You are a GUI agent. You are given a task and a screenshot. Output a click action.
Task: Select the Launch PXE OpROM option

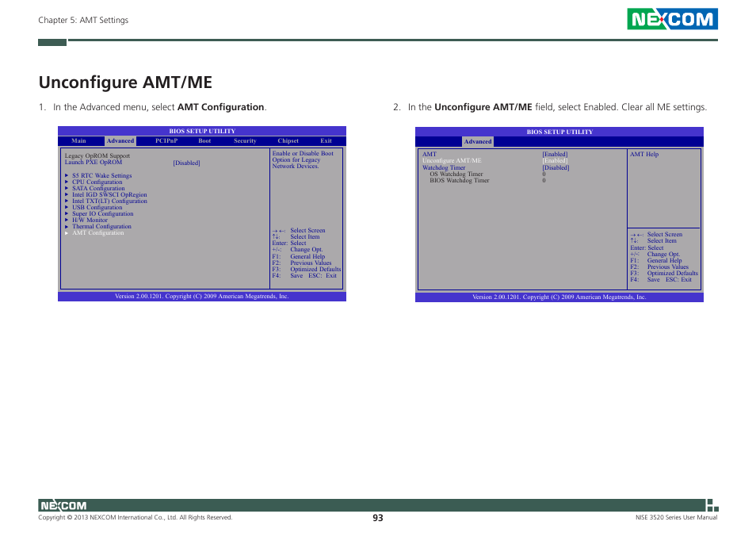pos(94,162)
